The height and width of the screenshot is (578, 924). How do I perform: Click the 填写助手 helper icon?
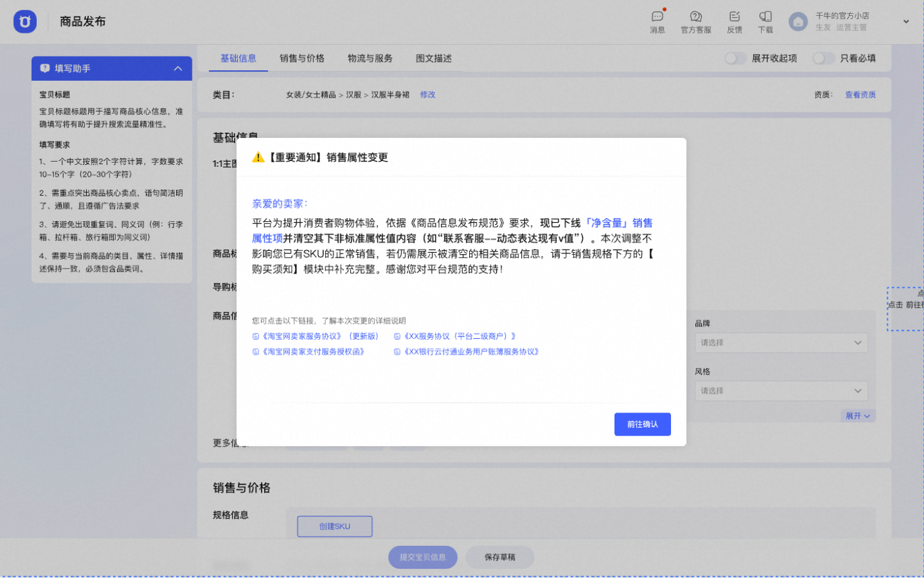45,68
